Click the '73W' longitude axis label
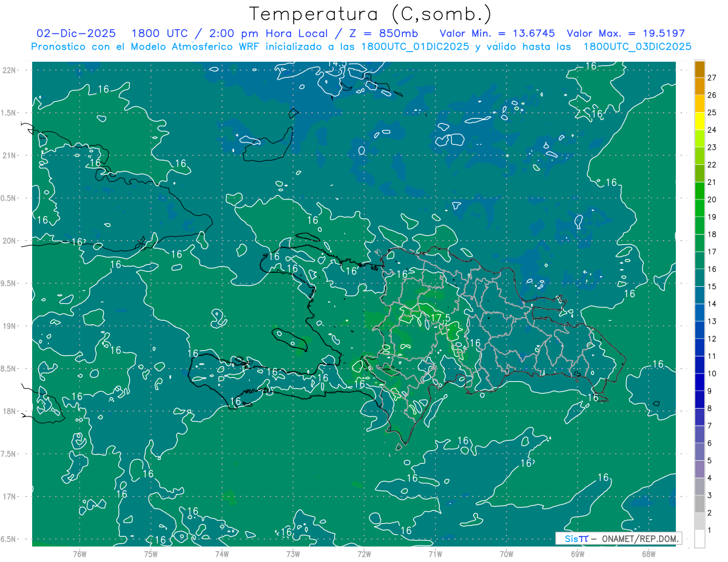 [293, 554]
